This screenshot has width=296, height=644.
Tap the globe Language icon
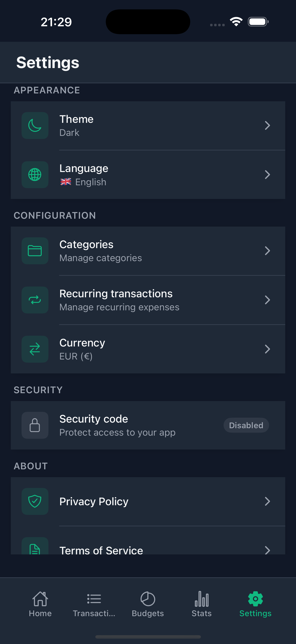point(35,174)
